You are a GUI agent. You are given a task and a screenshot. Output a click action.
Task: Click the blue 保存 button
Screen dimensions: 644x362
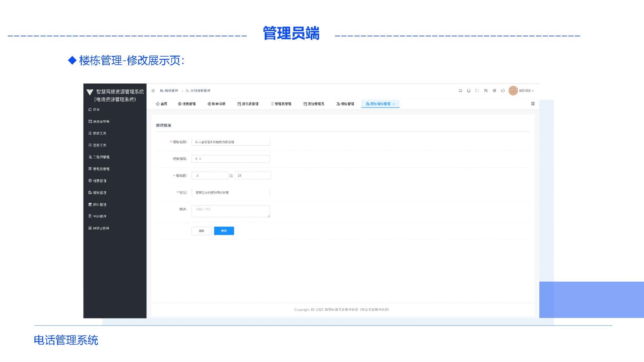pos(224,231)
